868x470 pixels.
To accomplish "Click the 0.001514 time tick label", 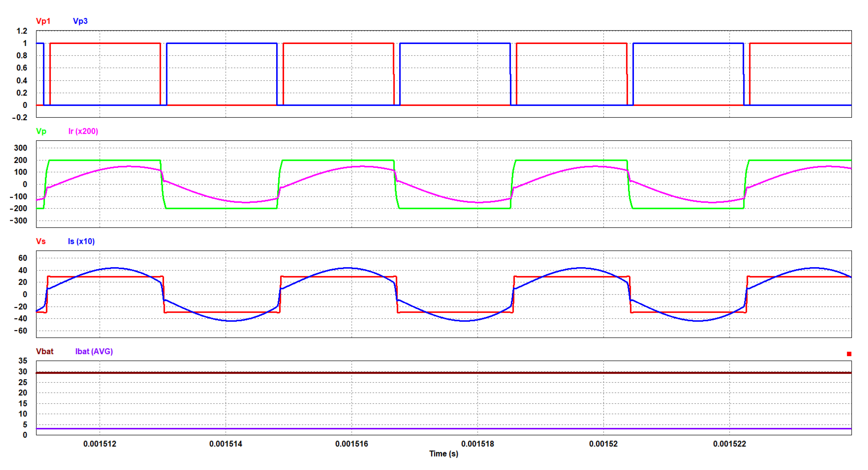I will tap(226, 444).
